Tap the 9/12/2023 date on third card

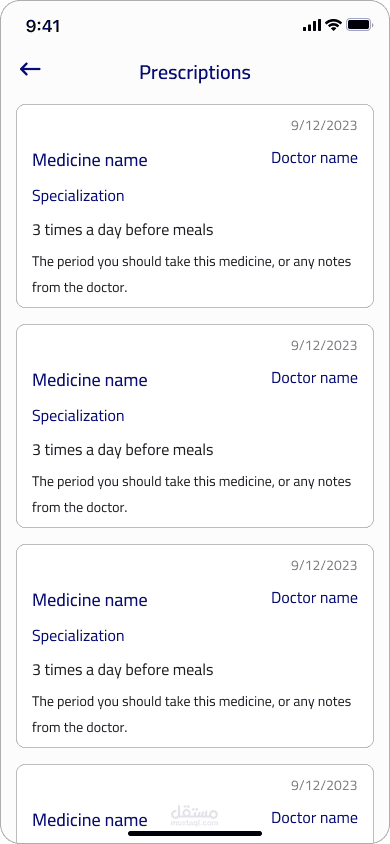tap(324, 565)
